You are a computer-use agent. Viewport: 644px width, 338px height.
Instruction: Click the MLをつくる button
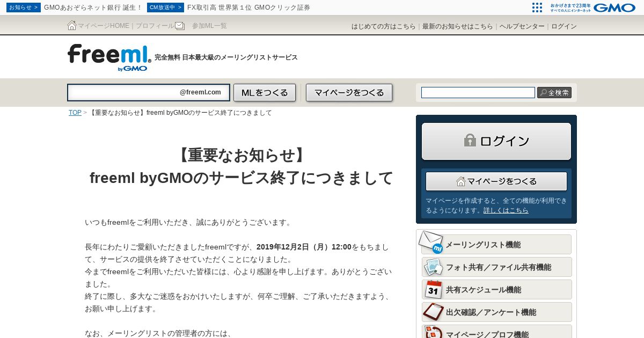tap(265, 92)
